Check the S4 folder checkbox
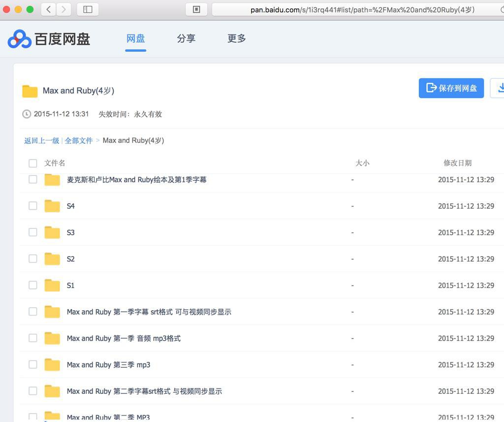The height and width of the screenshot is (422, 504). [x=33, y=205]
